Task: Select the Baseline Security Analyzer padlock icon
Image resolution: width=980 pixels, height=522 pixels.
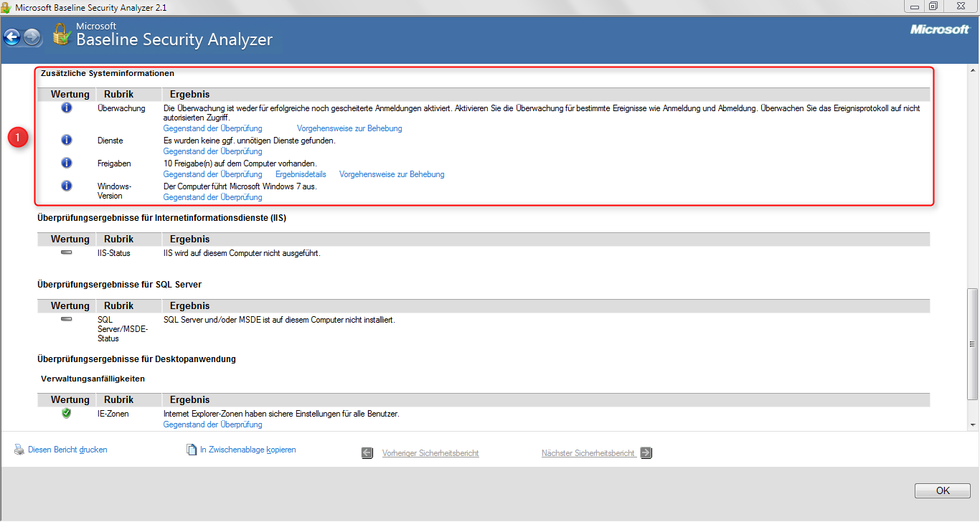Action: tap(61, 34)
